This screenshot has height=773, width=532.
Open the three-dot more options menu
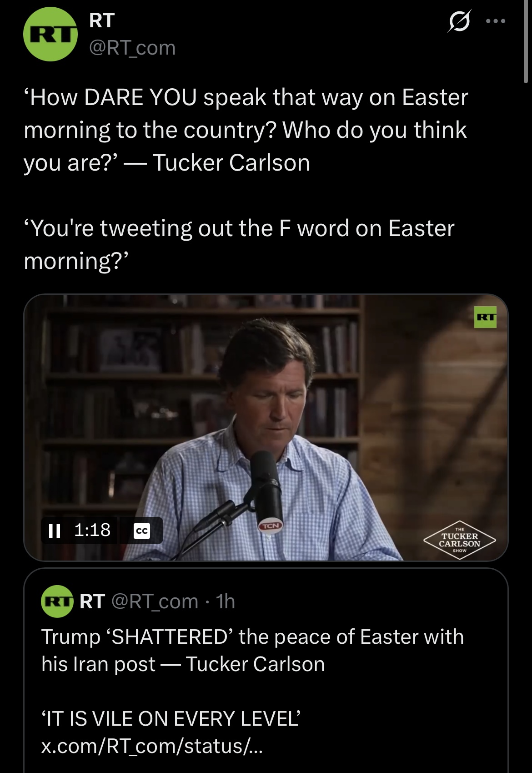pos(496,21)
